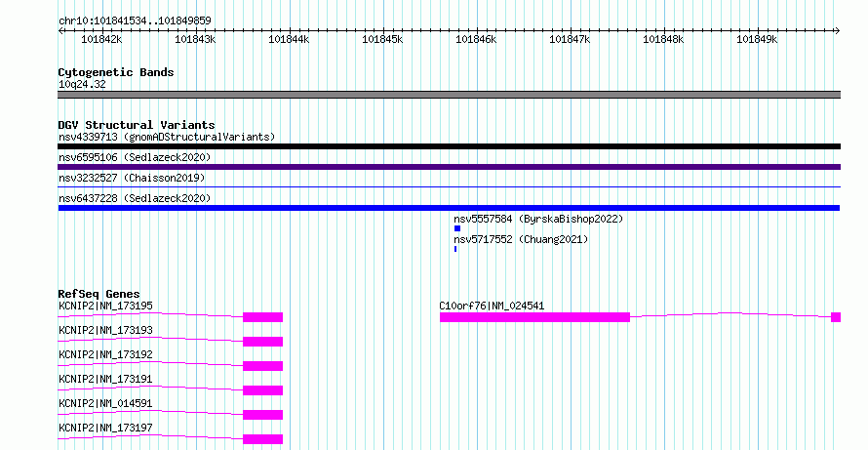Click the 101844k ruler tick label

[289, 39]
